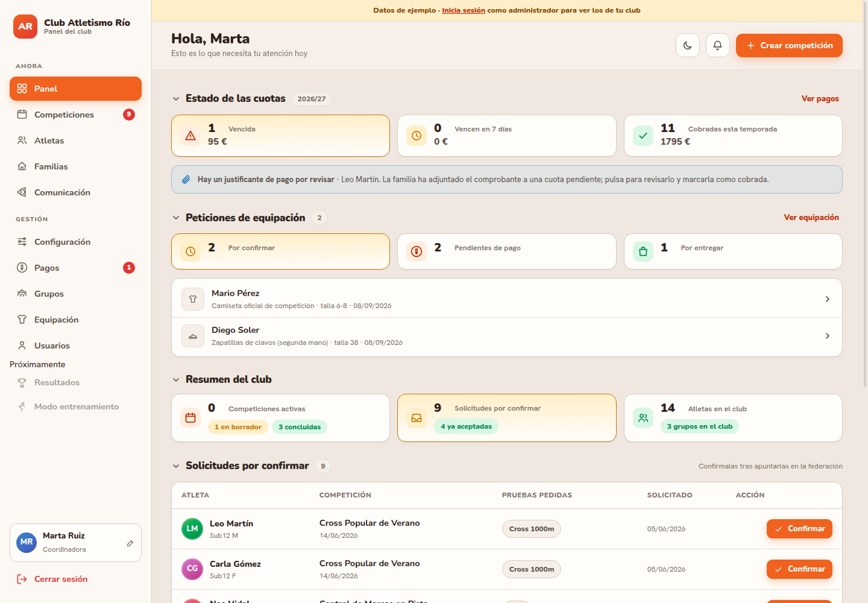Go to Competiciones in the sidebar
The width and height of the screenshot is (868, 603).
coord(75,115)
